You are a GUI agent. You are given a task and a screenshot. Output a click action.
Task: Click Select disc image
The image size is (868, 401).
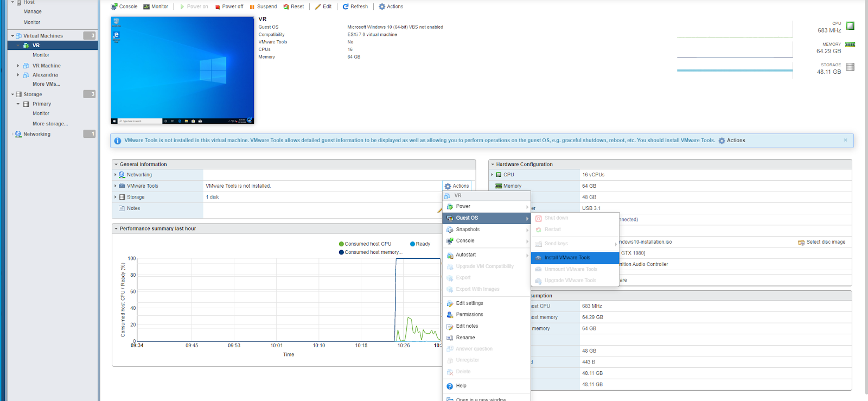[x=821, y=242]
